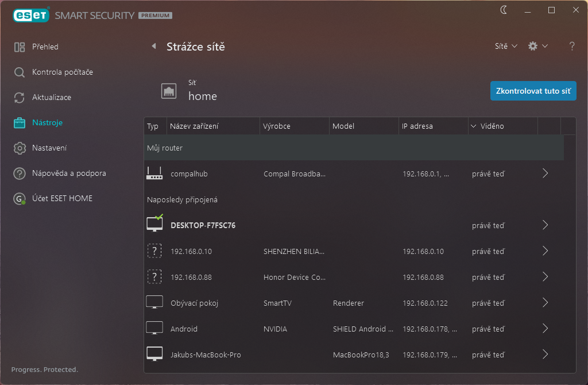
Task: Go to Kontrola počítače
Action: [x=62, y=72]
